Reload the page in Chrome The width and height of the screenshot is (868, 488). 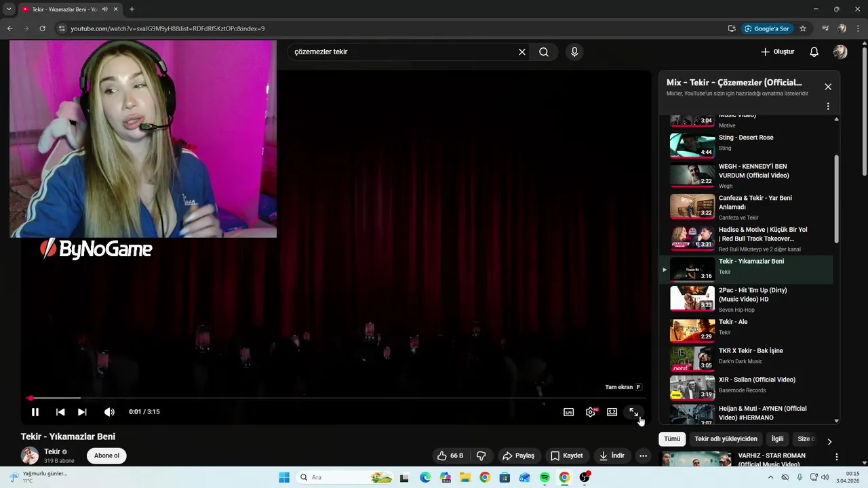[43, 28]
